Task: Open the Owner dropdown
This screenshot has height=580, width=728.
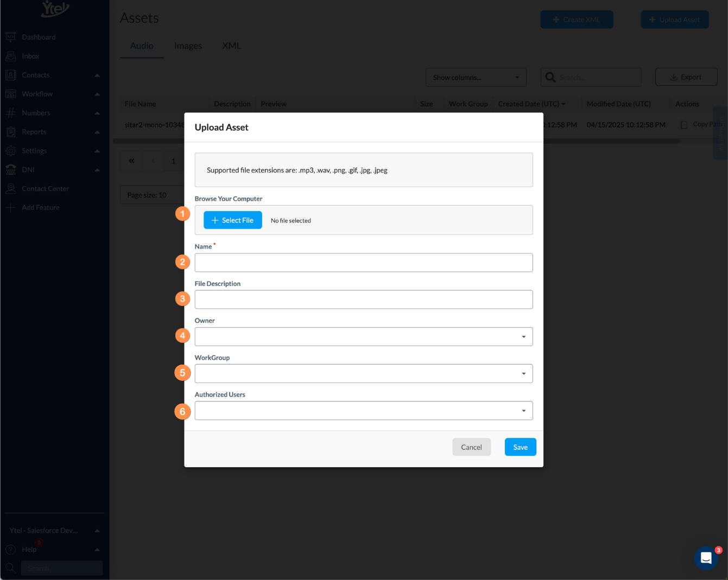Action: coord(364,336)
